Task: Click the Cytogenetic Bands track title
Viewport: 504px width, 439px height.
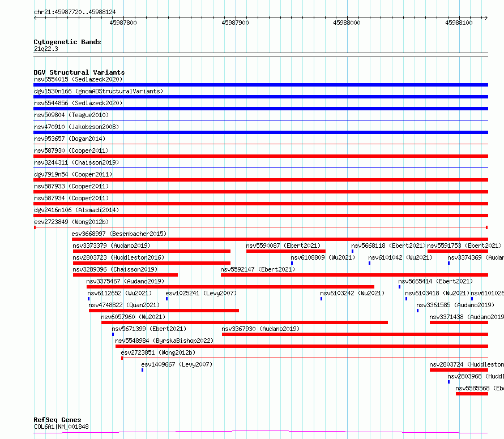Action: pos(67,42)
